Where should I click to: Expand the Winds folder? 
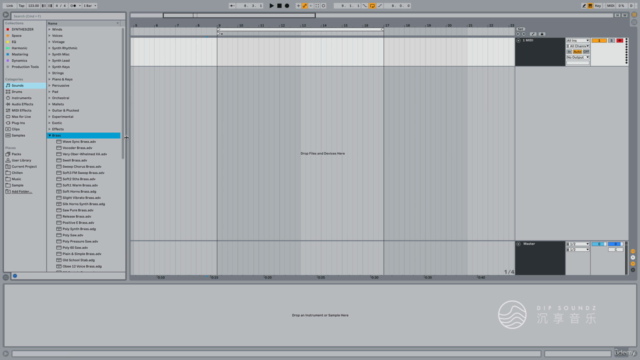point(50,29)
